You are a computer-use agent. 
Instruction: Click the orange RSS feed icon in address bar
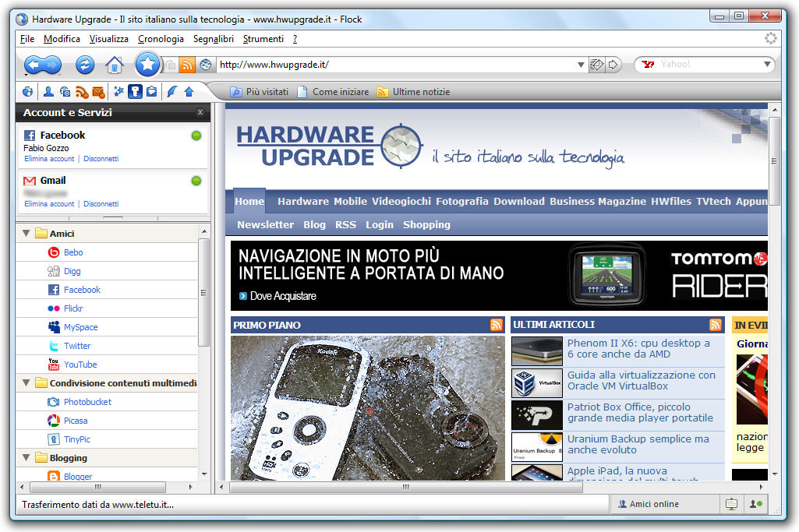[x=188, y=65]
